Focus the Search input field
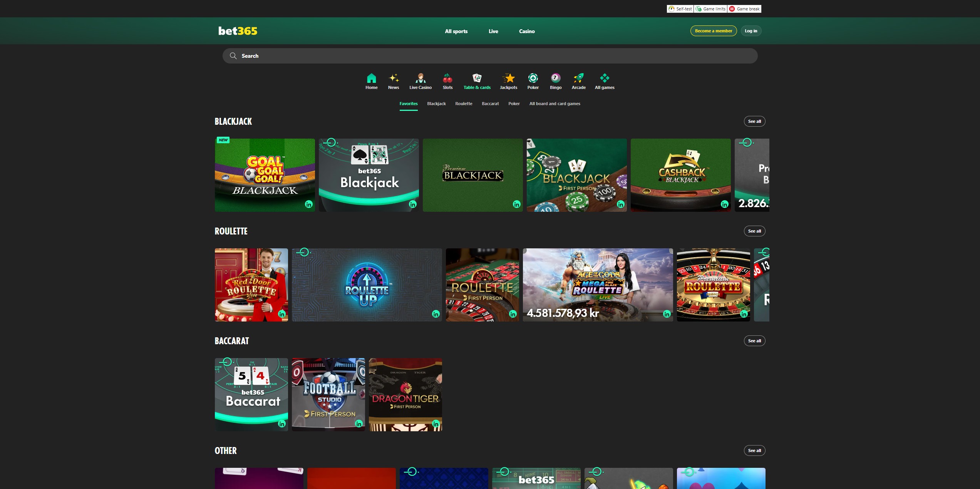Screen dimensions: 980x489 tap(490, 56)
